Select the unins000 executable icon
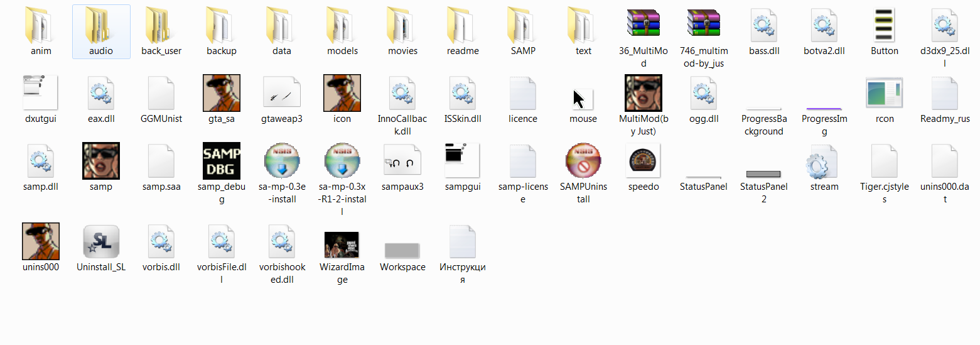Viewport: 980px width, 345px height. [41, 241]
